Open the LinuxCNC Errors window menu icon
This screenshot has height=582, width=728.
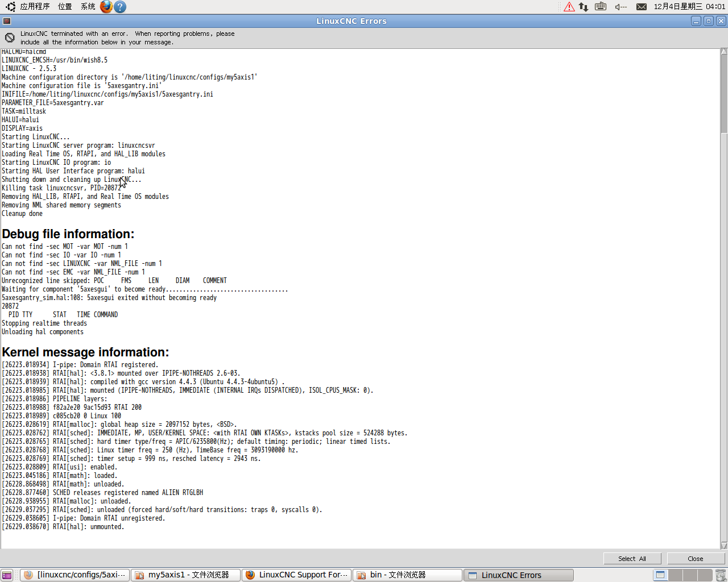click(7, 21)
